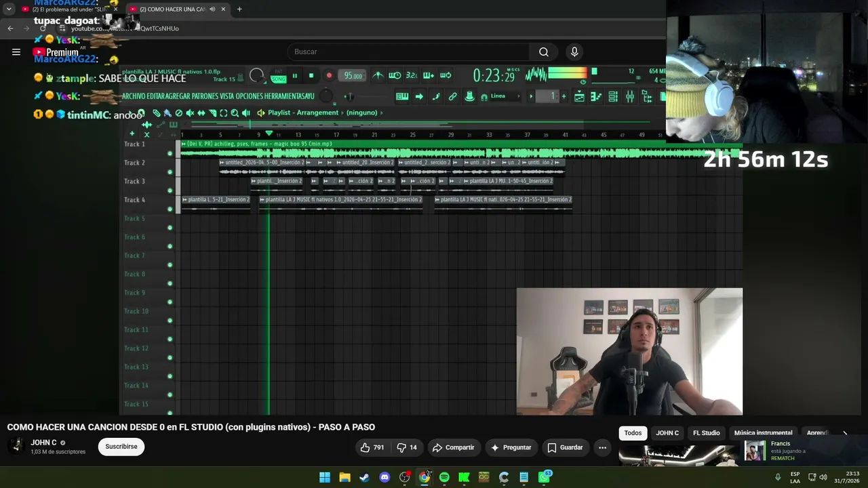
Task: Select the FL Studio filter chip
Action: [706, 433]
